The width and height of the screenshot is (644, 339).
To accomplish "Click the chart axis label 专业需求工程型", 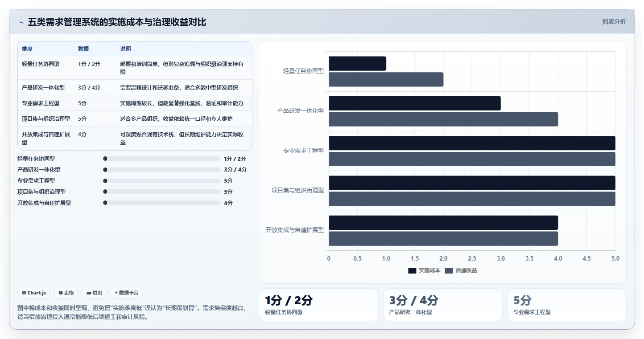I will pyautogui.click(x=303, y=151).
